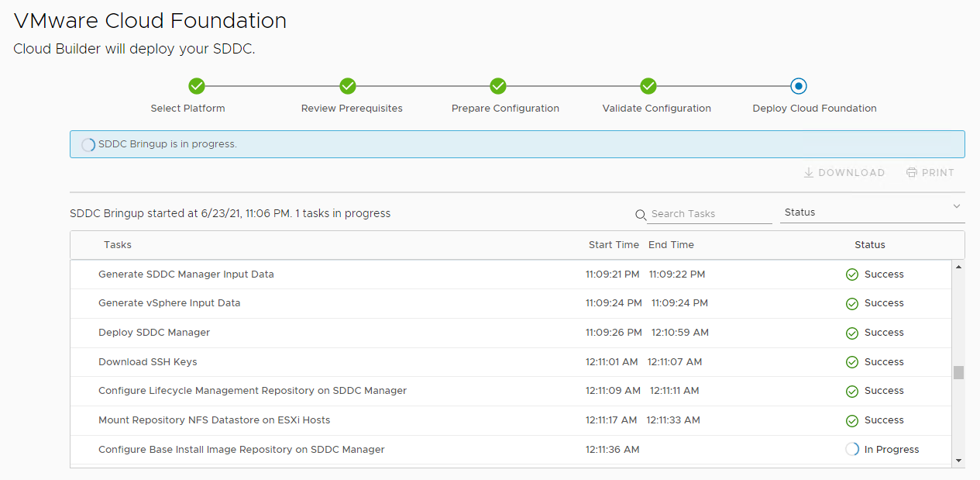Click success icon for Configure Lifecycle Management Repository
Screen dimensions: 980x480
[852, 391]
